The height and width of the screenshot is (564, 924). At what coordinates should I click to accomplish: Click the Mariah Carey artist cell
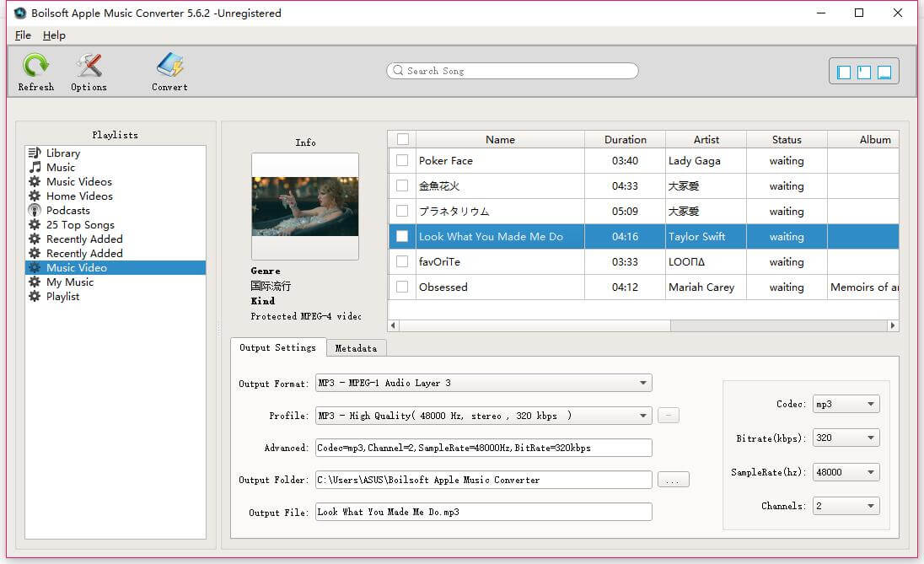[706, 287]
